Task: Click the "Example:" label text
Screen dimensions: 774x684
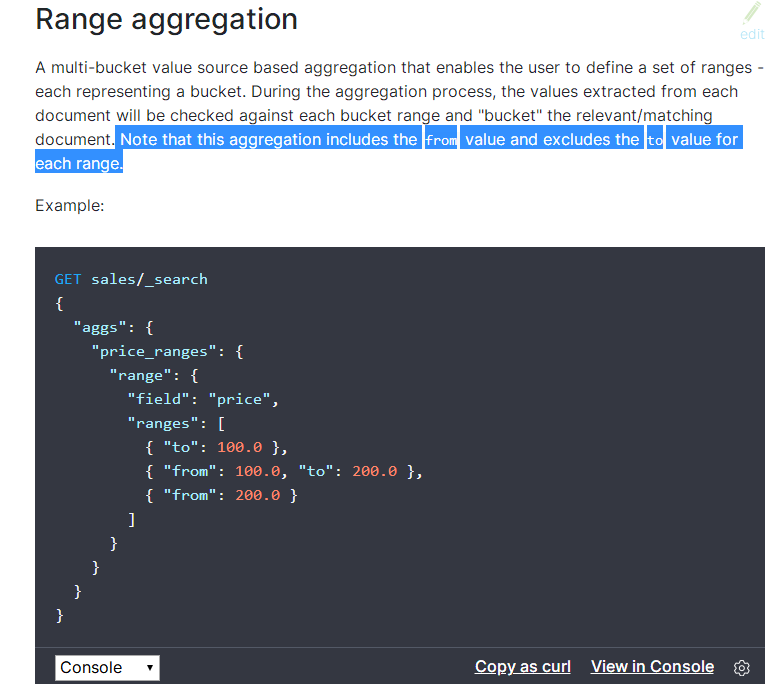Action: tap(69, 205)
